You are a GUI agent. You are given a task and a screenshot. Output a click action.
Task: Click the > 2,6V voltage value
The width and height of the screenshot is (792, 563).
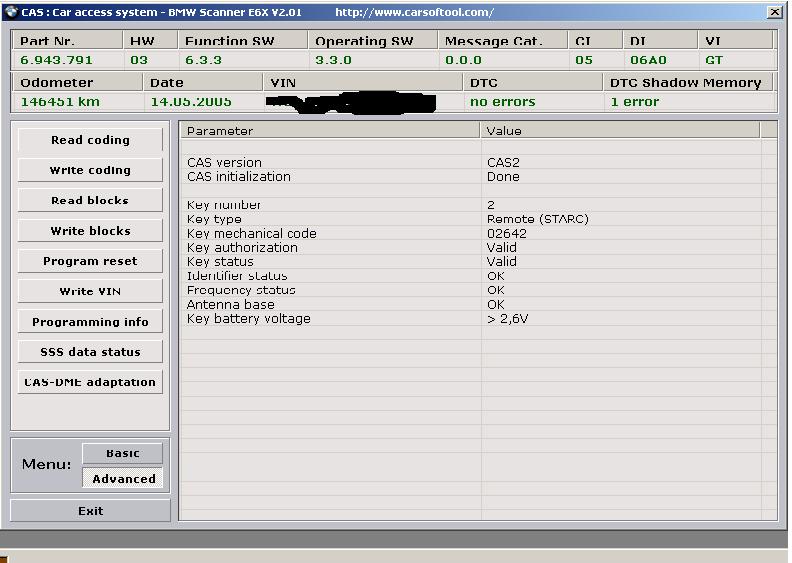[x=508, y=319]
